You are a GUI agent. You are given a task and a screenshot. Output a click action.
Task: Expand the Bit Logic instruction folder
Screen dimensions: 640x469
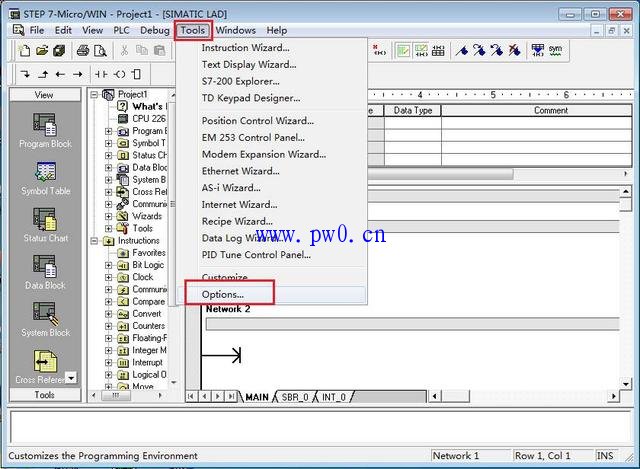click(x=110, y=265)
